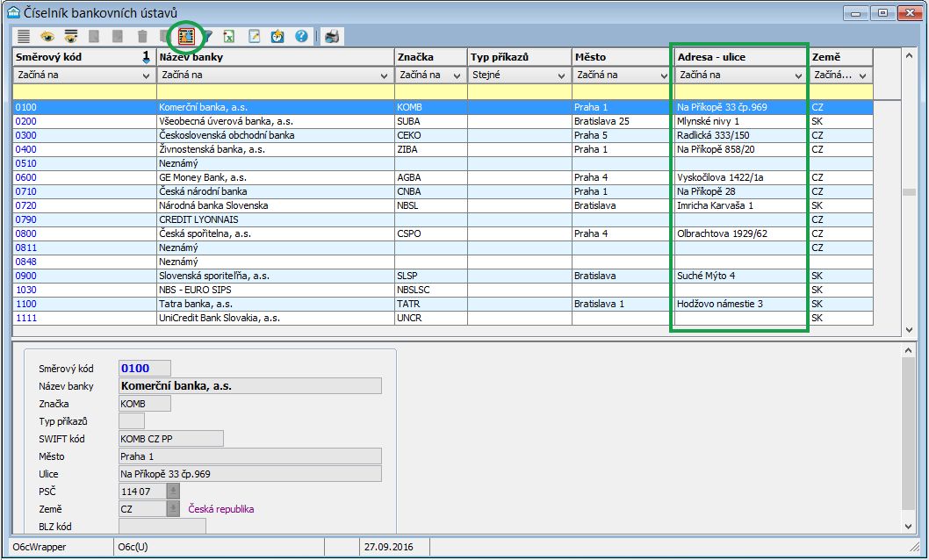The height and width of the screenshot is (560, 929).
Task: Click the SWIFT kód field
Action: click(170, 439)
